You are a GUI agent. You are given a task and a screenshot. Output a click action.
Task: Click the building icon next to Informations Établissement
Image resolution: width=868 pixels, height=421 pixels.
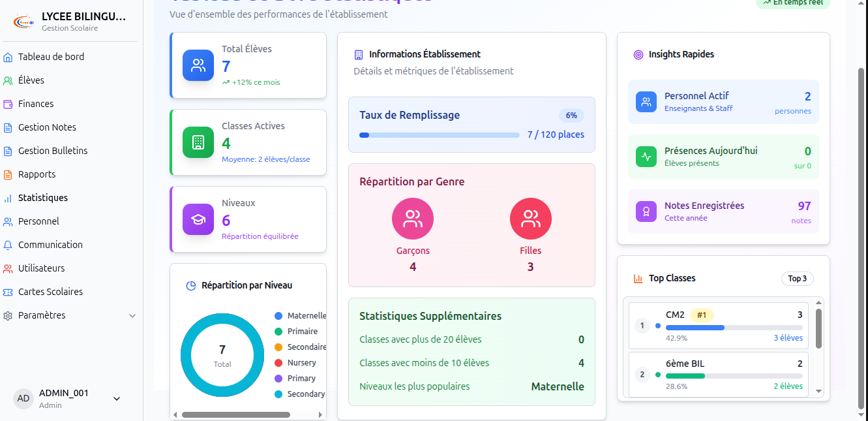pos(359,54)
